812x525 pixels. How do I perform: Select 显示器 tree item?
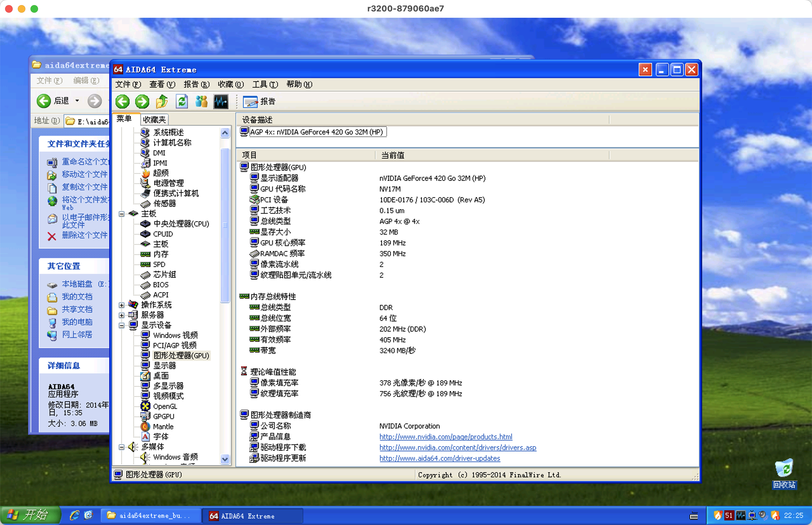click(164, 366)
